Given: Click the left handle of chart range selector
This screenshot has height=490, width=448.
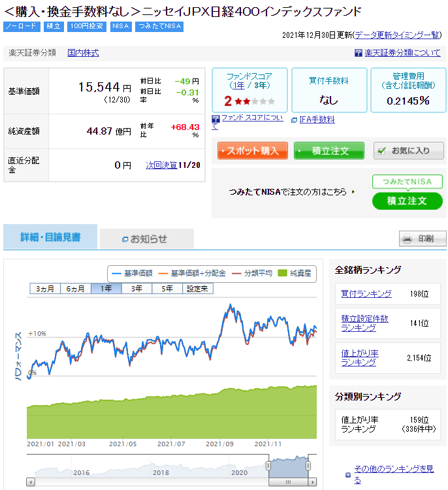Looking at the screenshot, I should (x=268, y=466).
